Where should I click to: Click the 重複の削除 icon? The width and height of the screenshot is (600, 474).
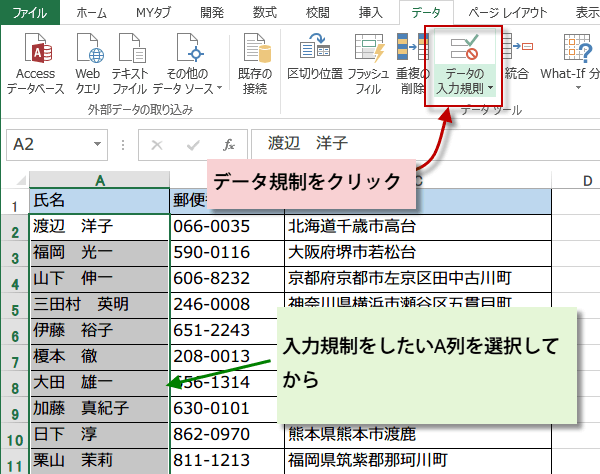(413, 59)
